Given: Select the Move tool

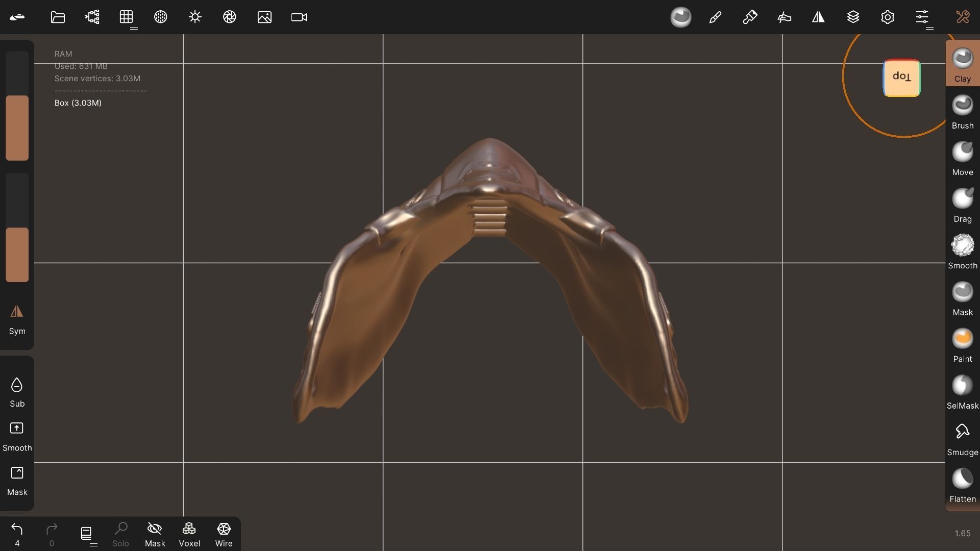Looking at the screenshot, I should (963, 159).
